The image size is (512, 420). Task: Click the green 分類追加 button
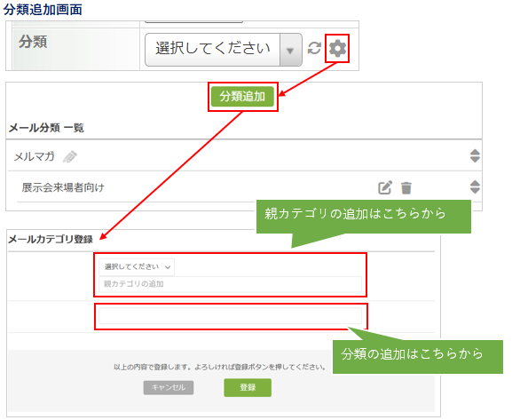[x=242, y=97]
